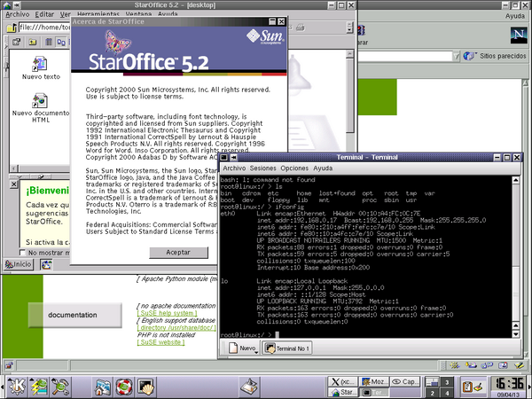Viewport: 532px width, 399px height.
Task: Click the Nuevo session icon in Terminal
Action: pos(233,348)
